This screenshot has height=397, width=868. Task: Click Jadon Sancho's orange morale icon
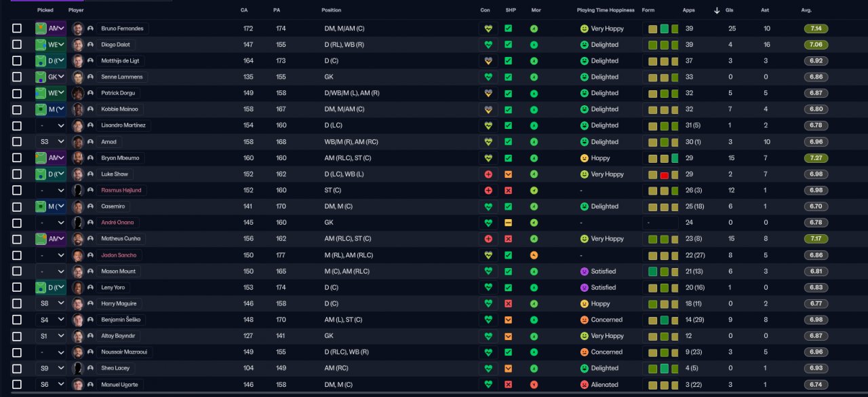pos(534,255)
